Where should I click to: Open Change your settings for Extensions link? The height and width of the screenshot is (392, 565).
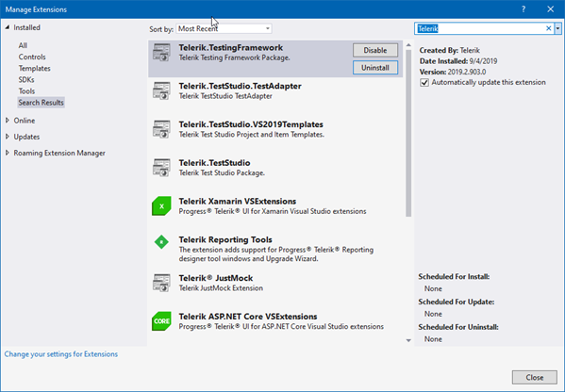[x=61, y=354]
